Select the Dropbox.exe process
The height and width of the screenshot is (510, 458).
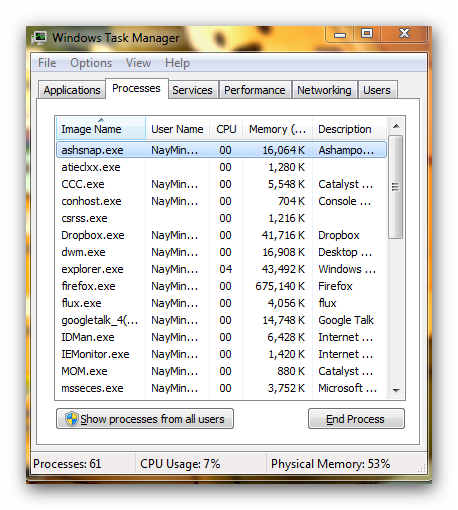(x=221, y=235)
